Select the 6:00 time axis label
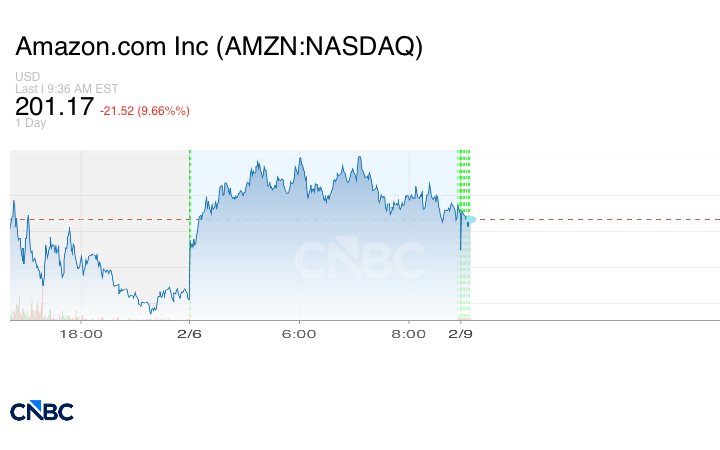This screenshot has width=720, height=450. (299, 334)
